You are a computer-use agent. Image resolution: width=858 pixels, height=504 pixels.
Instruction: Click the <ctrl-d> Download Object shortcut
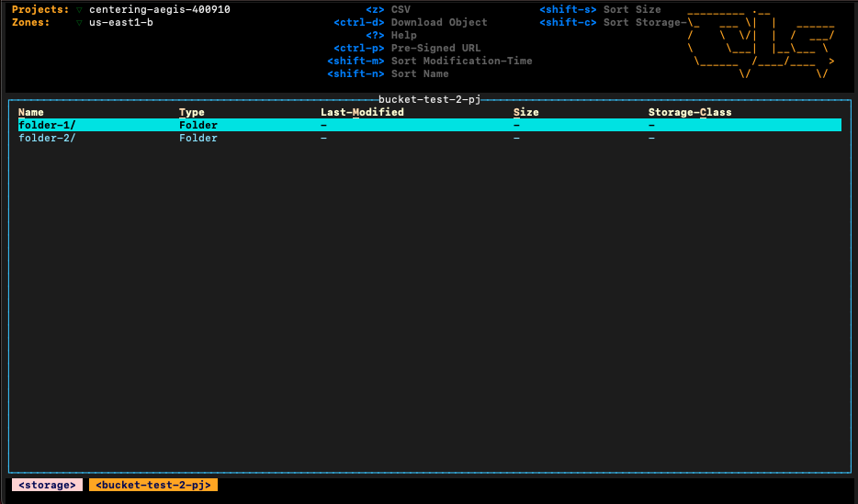[411, 22]
